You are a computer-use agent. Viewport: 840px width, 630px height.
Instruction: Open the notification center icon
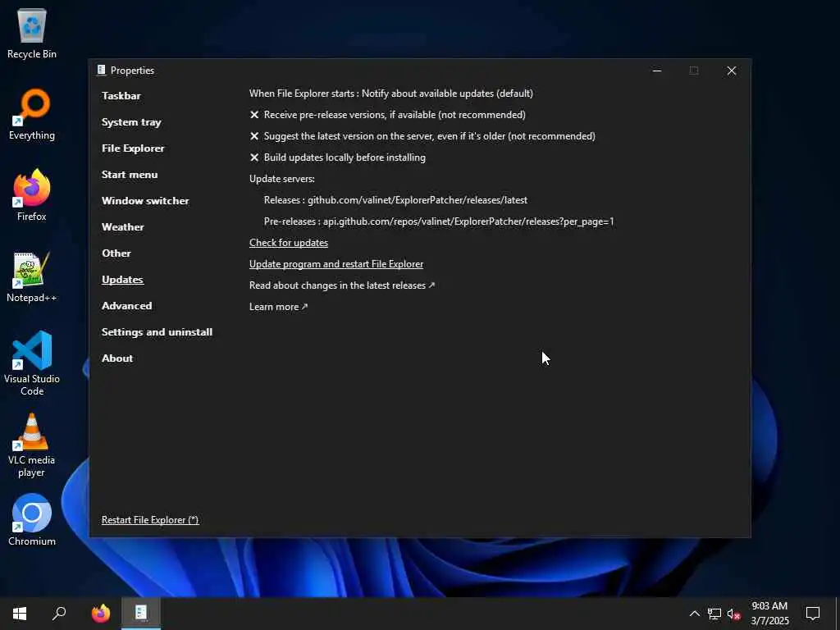tap(813, 614)
